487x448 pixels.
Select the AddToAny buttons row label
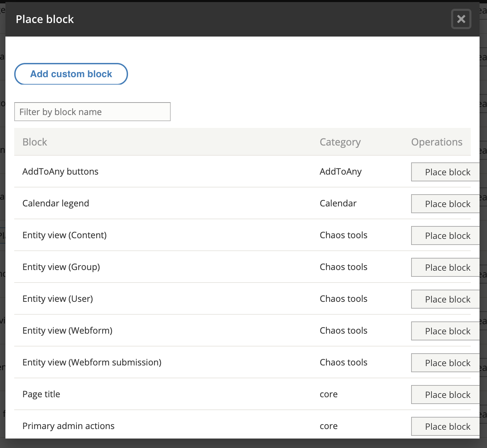tap(60, 172)
